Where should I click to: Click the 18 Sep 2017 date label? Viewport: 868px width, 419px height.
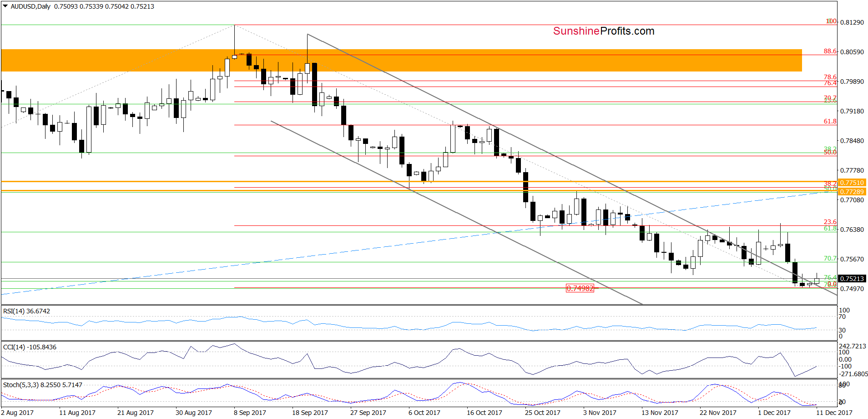click(310, 413)
